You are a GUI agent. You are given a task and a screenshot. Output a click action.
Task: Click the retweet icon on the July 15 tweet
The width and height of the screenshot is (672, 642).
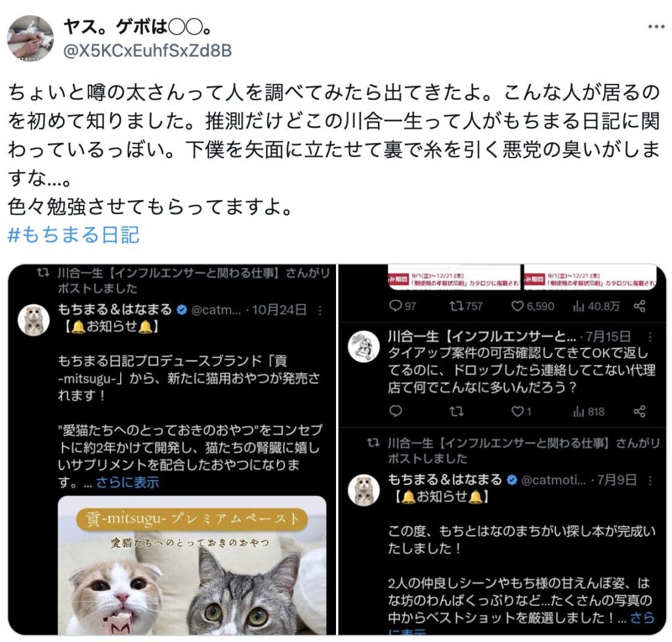(456, 412)
